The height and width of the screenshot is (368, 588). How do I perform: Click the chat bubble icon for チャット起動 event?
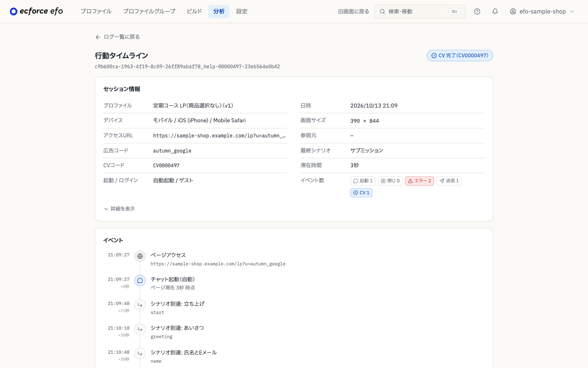click(x=140, y=280)
